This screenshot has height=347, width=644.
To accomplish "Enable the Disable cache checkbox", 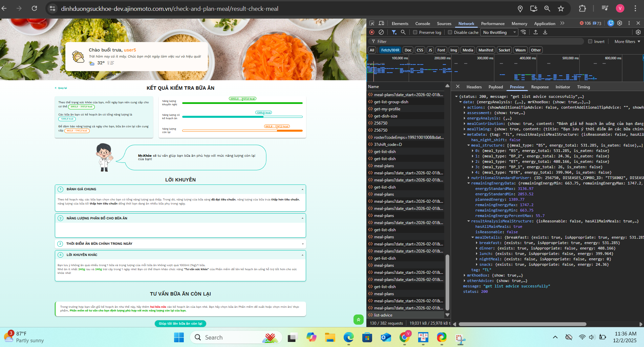I will tap(450, 32).
